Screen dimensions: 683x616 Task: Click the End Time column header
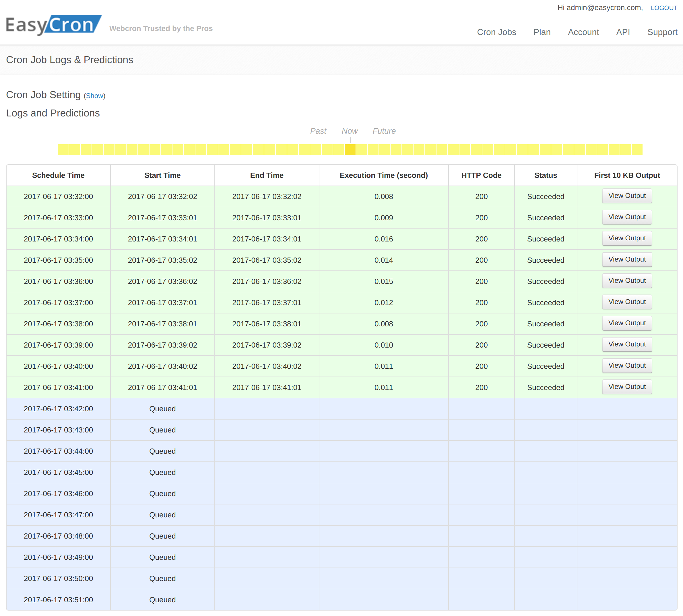(267, 175)
